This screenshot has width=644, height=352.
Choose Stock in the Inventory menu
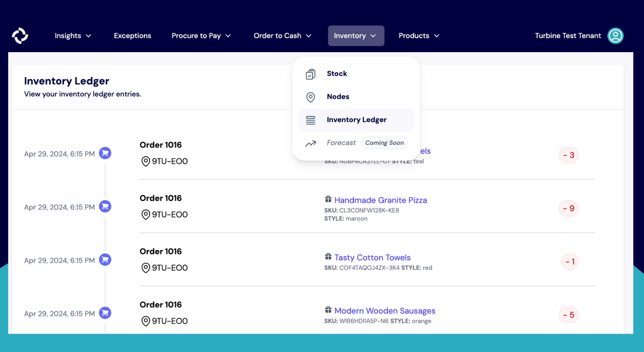337,74
